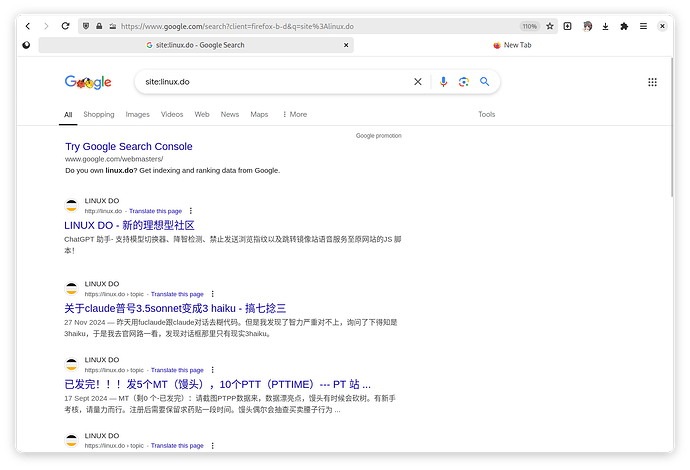
Task: Open the downloads arrow icon
Action: click(606, 26)
